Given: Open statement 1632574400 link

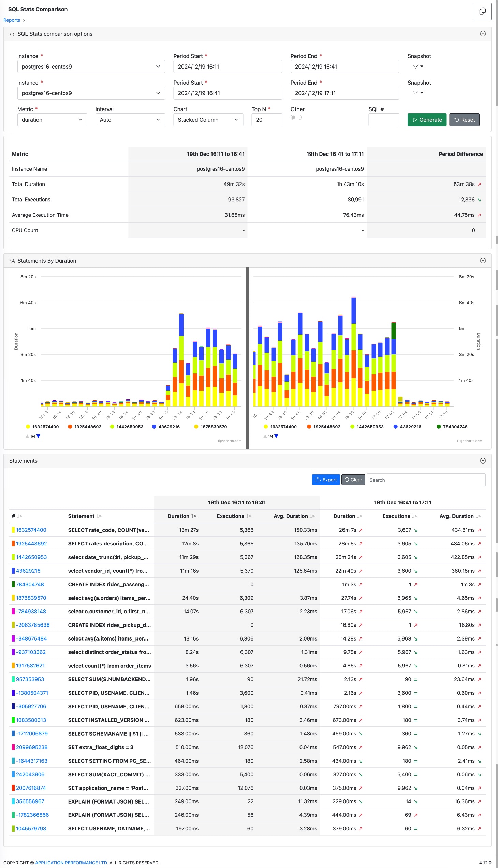Looking at the screenshot, I should [31, 529].
